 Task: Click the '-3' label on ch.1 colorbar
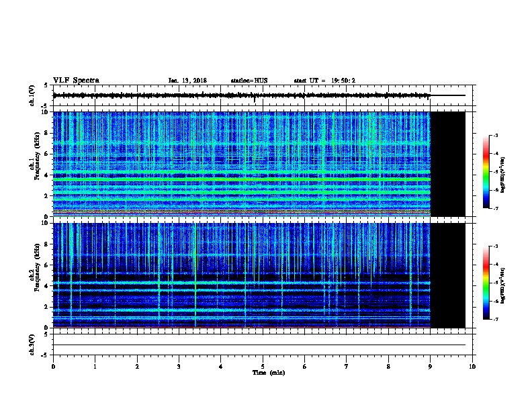click(496, 136)
